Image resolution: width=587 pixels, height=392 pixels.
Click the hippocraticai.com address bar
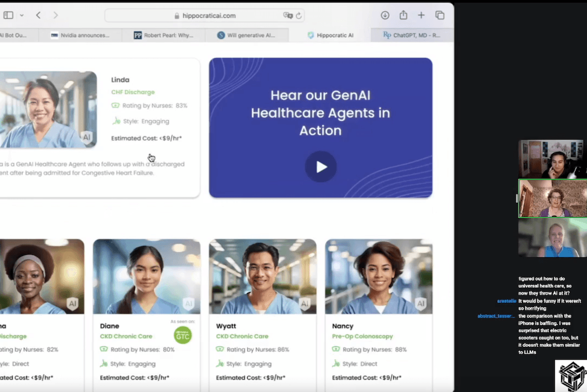click(205, 16)
